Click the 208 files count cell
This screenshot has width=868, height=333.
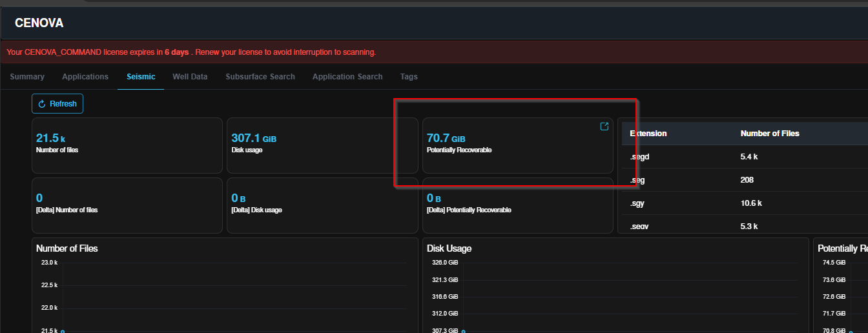(x=747, y=180)
